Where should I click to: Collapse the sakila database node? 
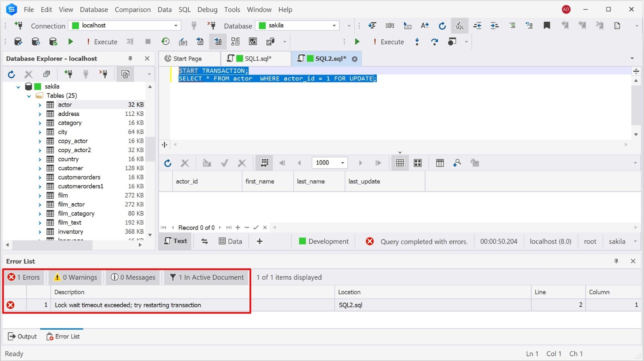pos(18,87)
